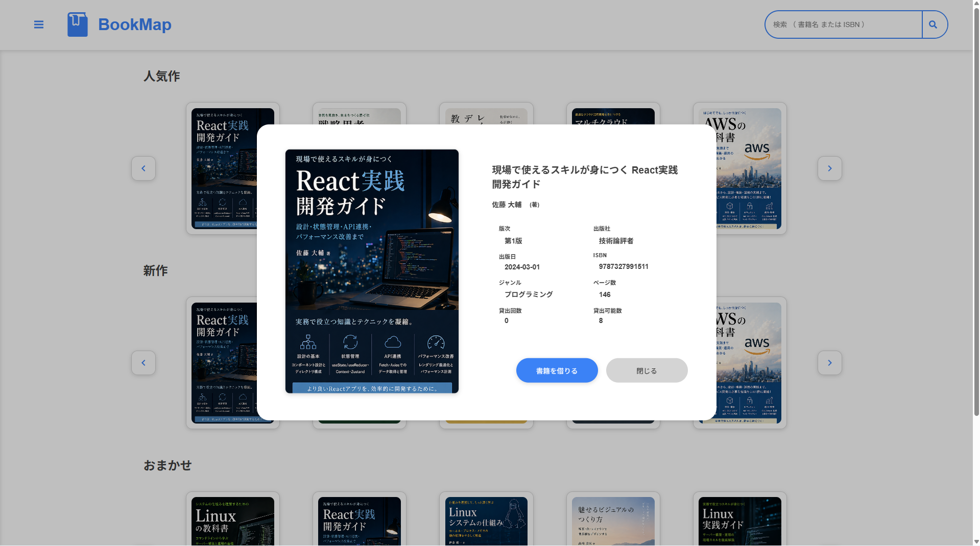Click the scrollbar up arrow
This screenshot has height=546, width=980.
point(976,4)
